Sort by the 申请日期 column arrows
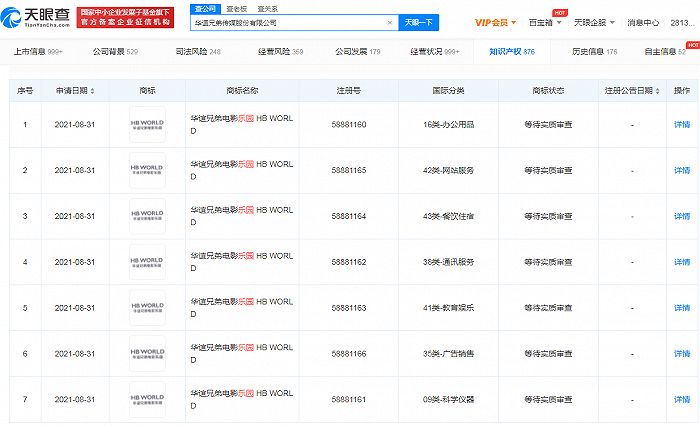This screenshot has height=426, width=700. pyautogui.click(x=92, y=90)
